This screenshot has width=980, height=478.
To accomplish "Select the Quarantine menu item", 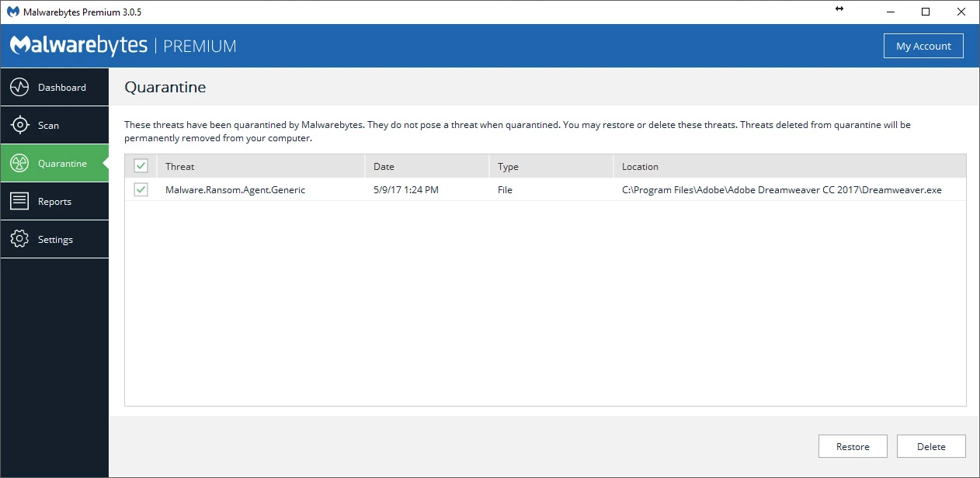I will 54,163.
